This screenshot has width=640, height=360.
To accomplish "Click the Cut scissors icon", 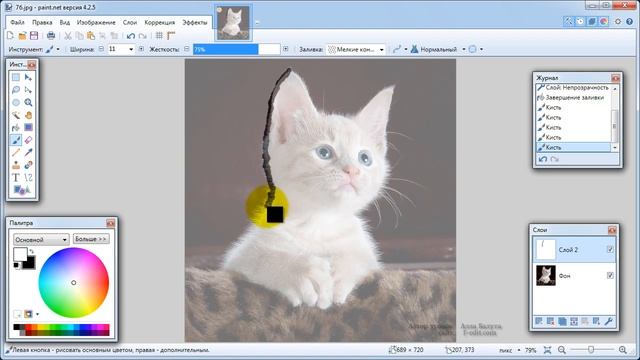I will tap(68, 36).
